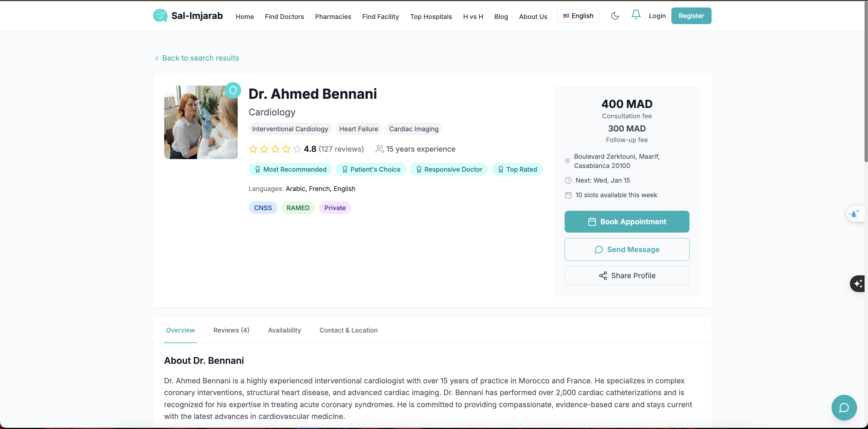Open Find Doctors in the navigation
The height and width of the screenshot is (429, 868).
click(284, 17)
